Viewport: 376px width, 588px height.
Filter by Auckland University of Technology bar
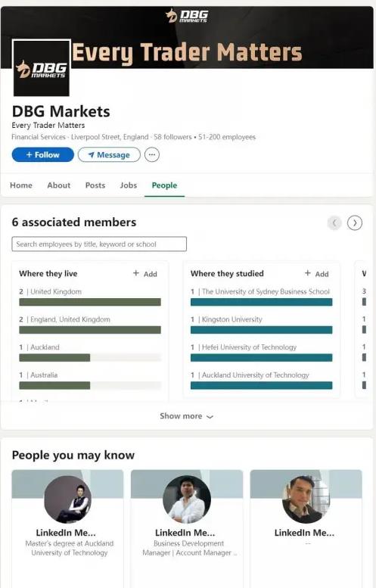pyautogui.click(x=261, y=385)
